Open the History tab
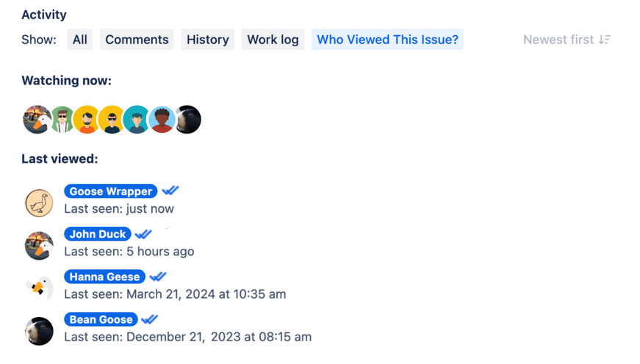Screen dimensions: 640x364 click(x=208, y=40)
